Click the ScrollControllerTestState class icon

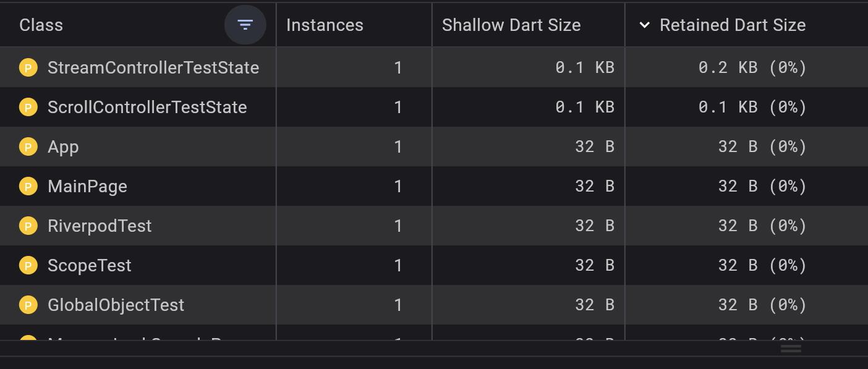point(28,107)
